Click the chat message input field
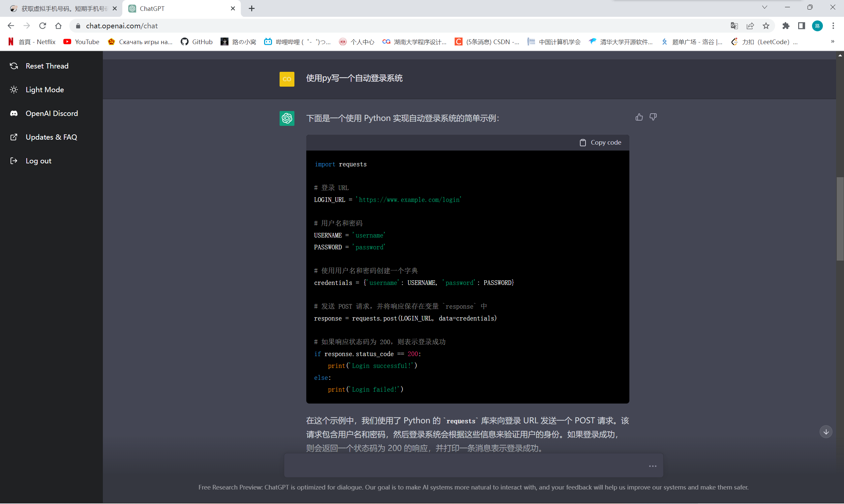 [x=466, y=465]
